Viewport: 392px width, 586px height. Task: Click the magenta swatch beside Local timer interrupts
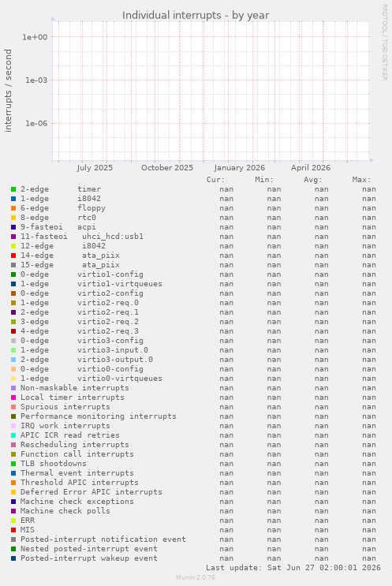(x=13, y=398)
